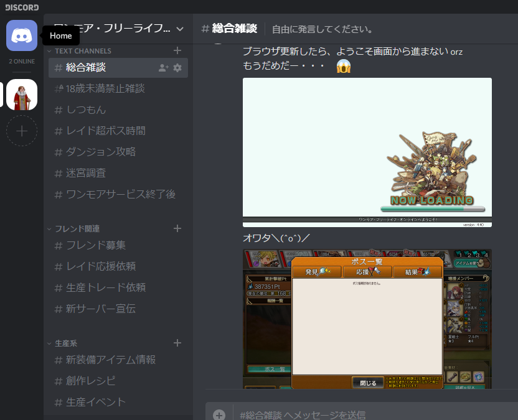Open the ワンモアサービス終了後 channel
518x420 pixels.
(x=118, y=194)
